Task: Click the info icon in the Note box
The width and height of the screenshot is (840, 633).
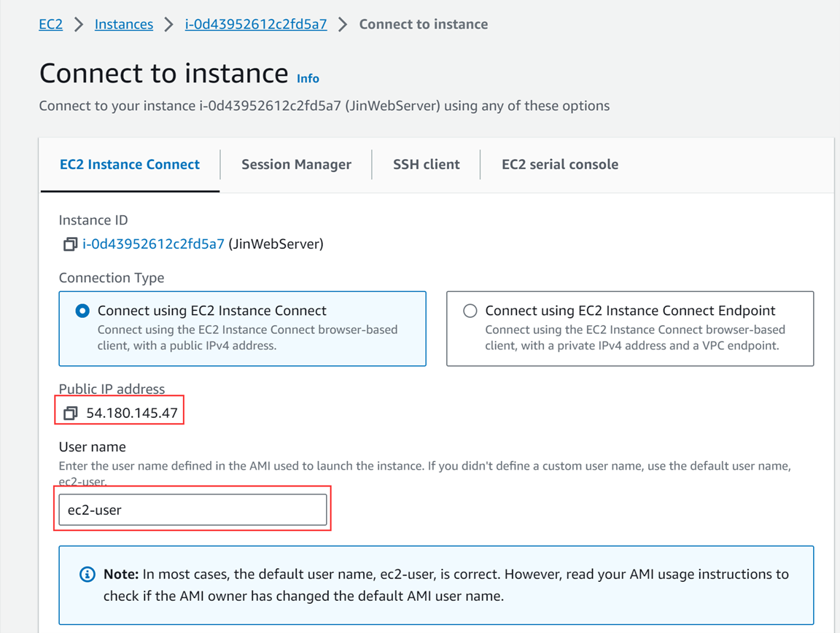Action: click(x=87, y=575)
